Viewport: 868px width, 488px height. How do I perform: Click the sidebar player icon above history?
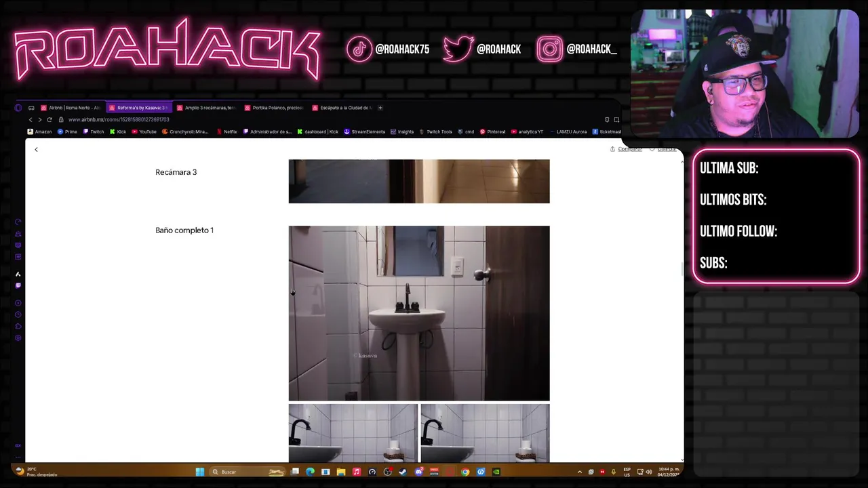click(x=18, y=303)
